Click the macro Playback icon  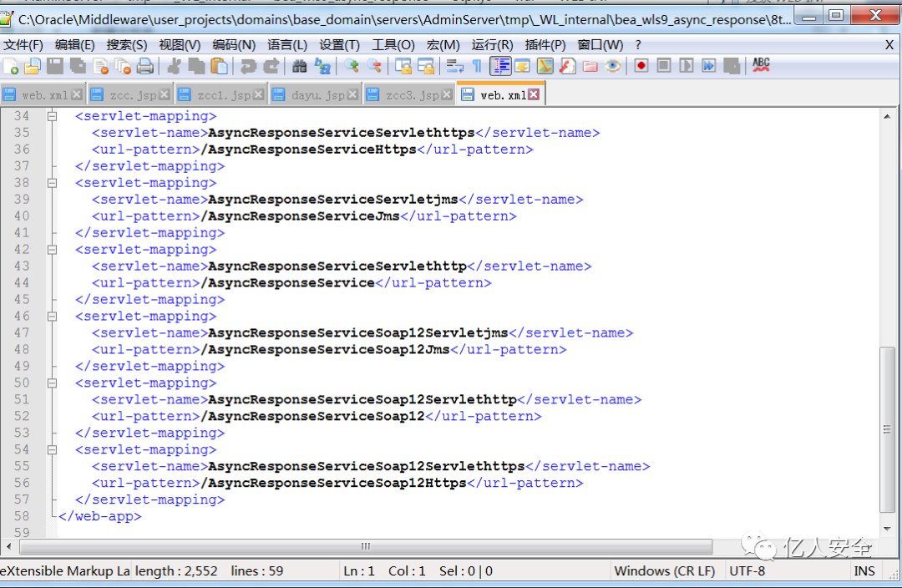[687, 66]
